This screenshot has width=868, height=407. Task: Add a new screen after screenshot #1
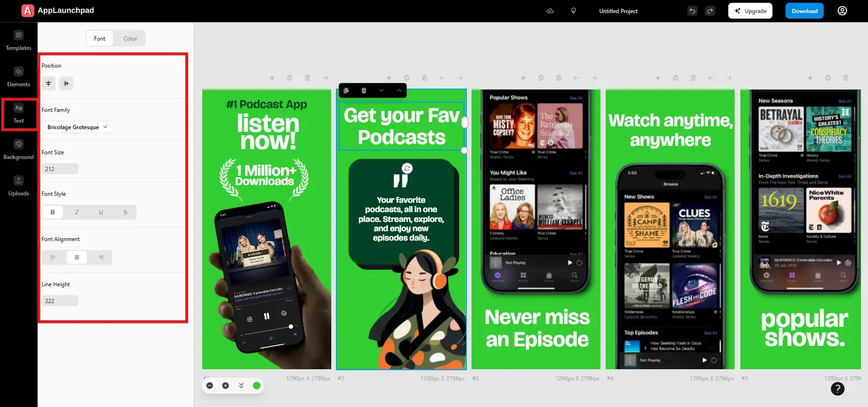click(272, 78)
